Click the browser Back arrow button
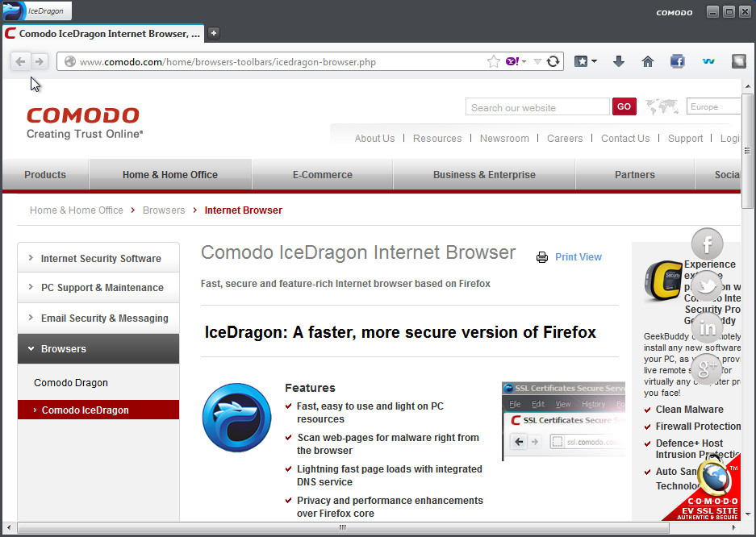Image resolution: width=756 pixels, height=537 pixels. pyautogui.click(x=21, y=61)
